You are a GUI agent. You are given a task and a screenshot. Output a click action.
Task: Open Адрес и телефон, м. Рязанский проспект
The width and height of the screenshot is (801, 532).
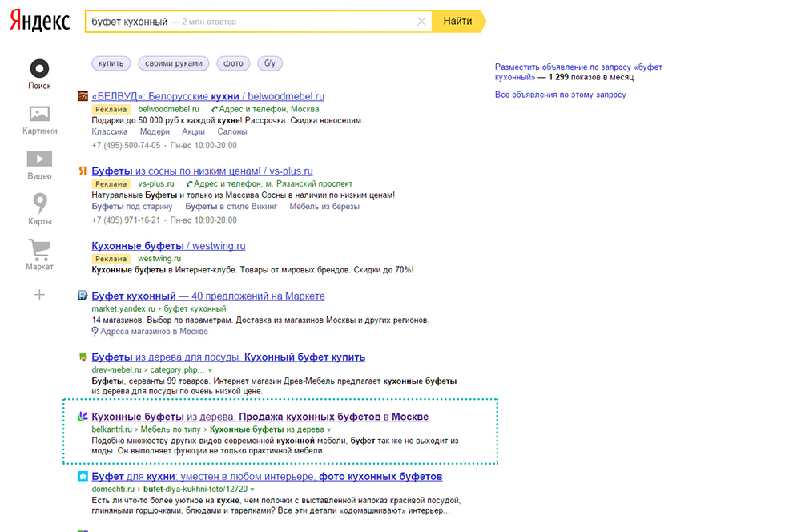273,183
